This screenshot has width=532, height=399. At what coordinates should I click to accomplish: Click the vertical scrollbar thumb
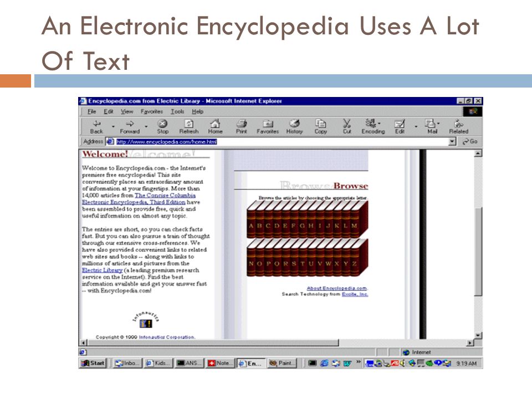tap(478, 251)
